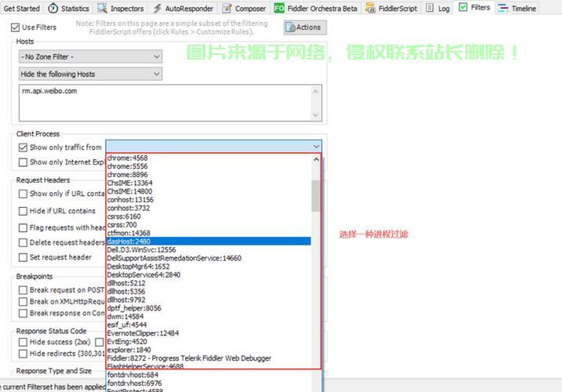Screen dimensions: 562x392
Task: Expand the No Zone Filter dropdown
Action: tap(90, 56)
